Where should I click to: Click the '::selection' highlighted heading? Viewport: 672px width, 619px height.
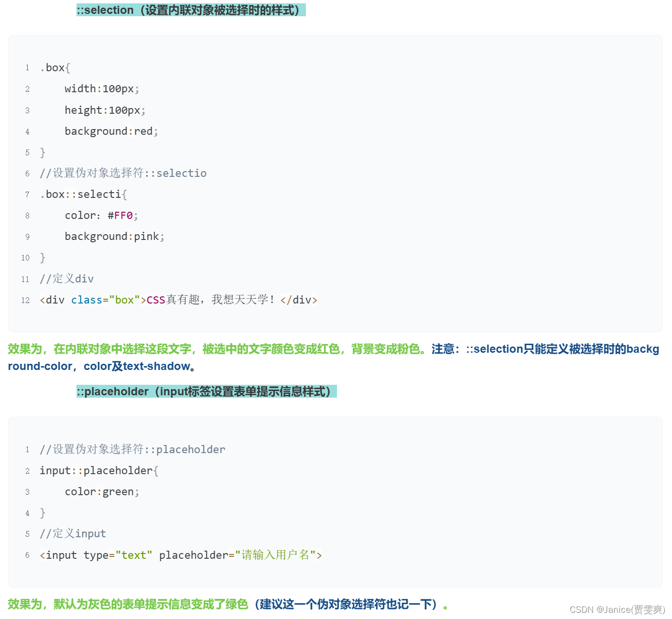click(191, 10)
